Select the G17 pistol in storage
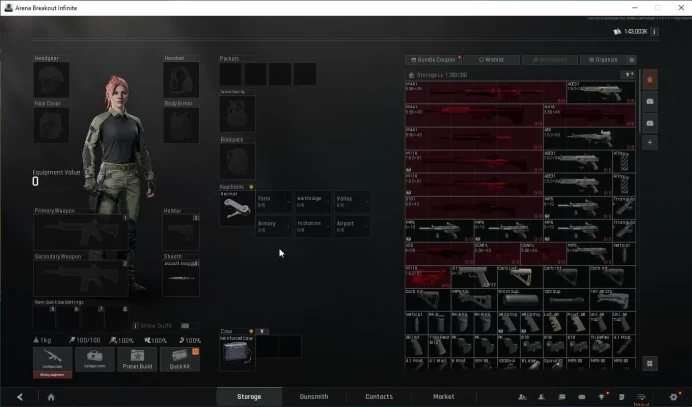Screen dimensions: 692x407 coord(474,277)
